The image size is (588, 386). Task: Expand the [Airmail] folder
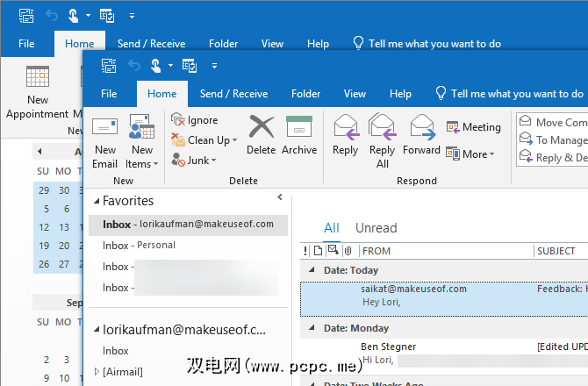[97, 372]
